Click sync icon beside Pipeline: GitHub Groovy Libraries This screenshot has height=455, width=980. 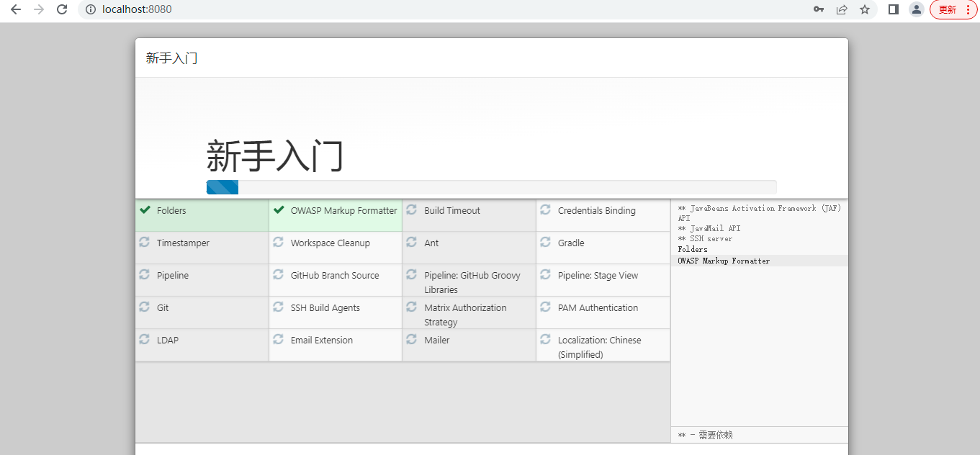411,274
